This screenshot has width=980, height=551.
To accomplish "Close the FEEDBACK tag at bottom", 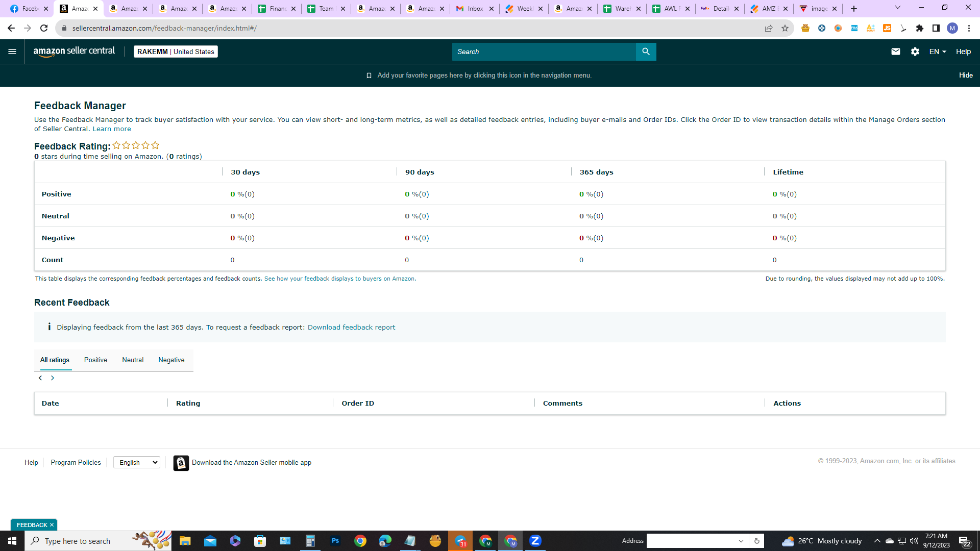I will click(x=52, y=525).
